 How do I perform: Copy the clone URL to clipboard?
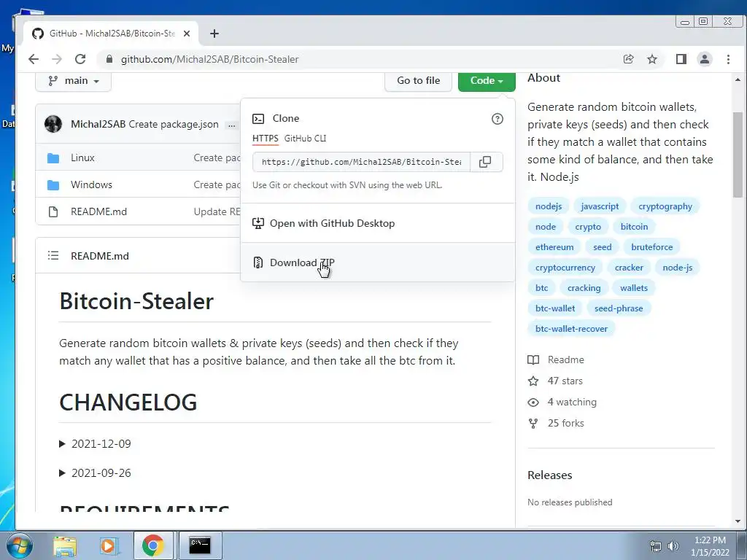coord(485,162)
